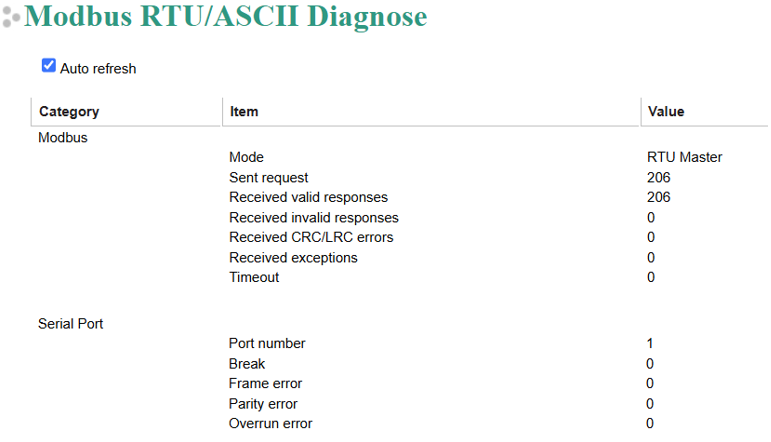
Task: Click the Auto refresh label text
Action: point(98,68)
